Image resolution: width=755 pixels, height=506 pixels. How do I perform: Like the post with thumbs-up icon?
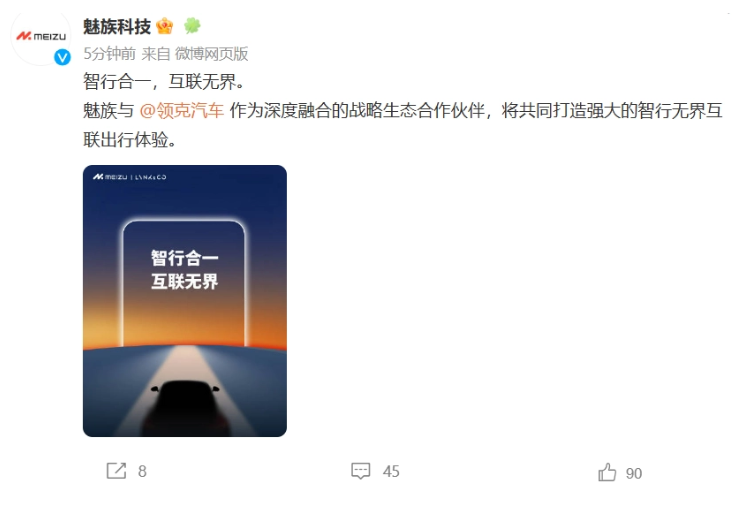click(x=607, y=472)
